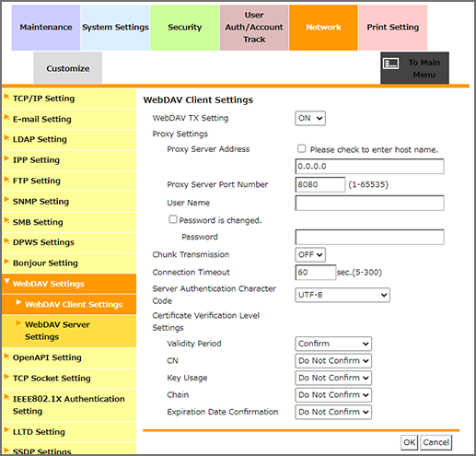The width and height of the screenshot is (476, 456).
Task: Click the To Main Menu button
Action: [x=414, y=68]
